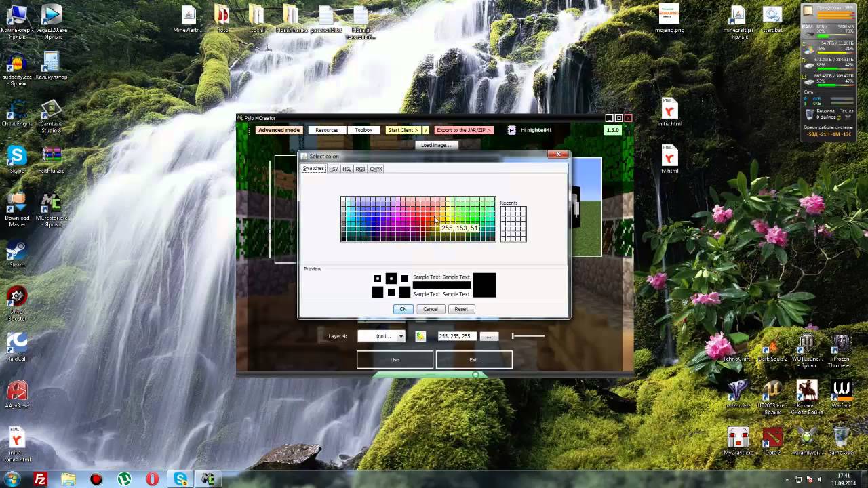The width and height of the screenshot is (868, 488).
Task: Open the mojang.png desktop file
Action: 669,19
